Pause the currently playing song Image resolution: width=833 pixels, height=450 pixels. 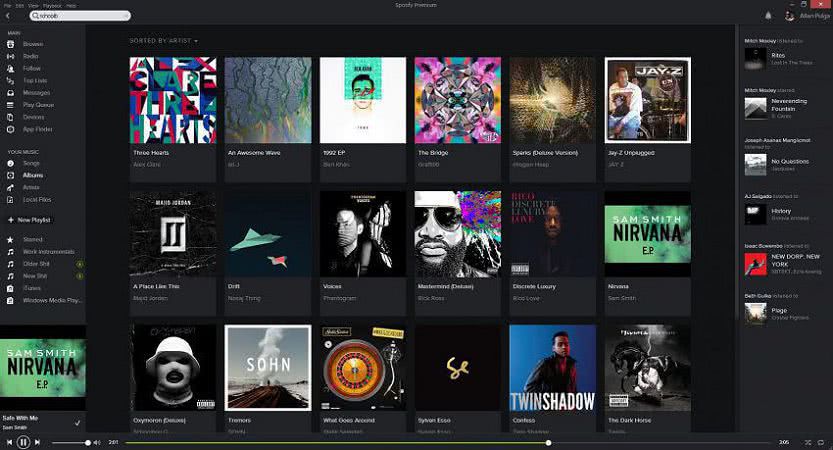23,442
